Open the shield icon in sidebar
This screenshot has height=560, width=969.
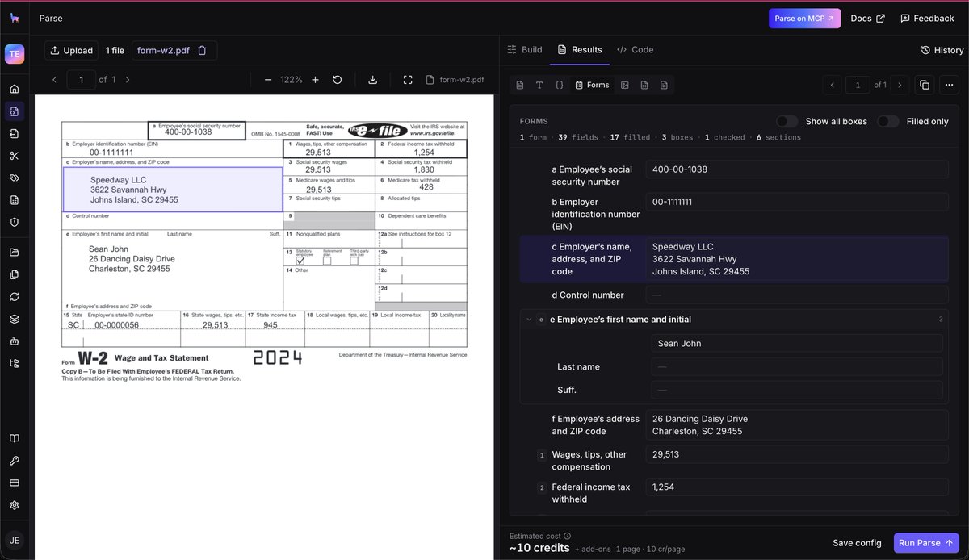click(x=15, y=222)
